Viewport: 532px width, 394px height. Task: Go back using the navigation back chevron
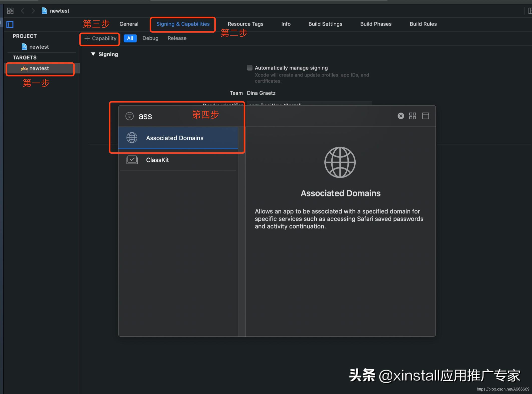pyautogui.click(x=23, y=11)
